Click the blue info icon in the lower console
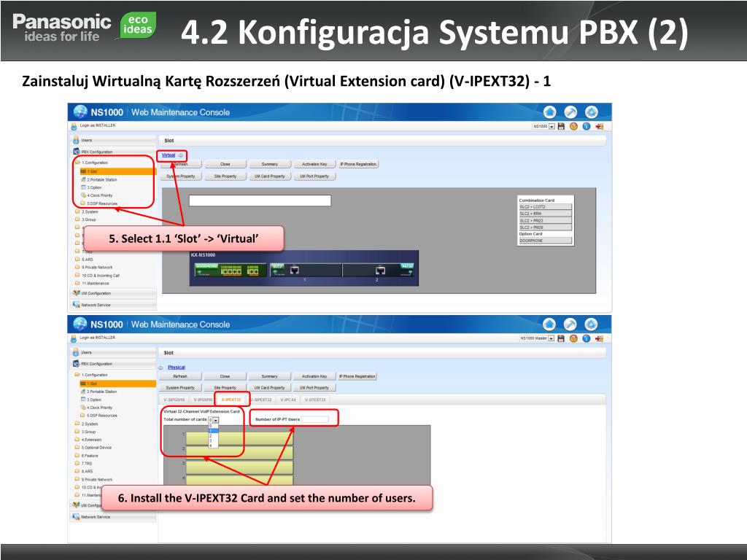The width and height of the screenshot is (747, 560). (587, 338)
